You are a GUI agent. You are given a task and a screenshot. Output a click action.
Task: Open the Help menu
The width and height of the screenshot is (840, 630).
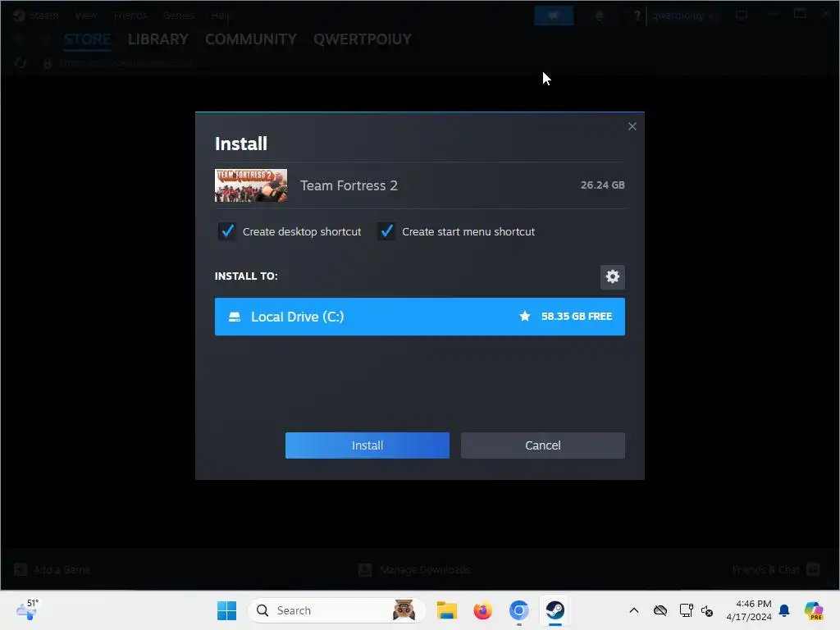pyautogui.click(x=220, y=16)
